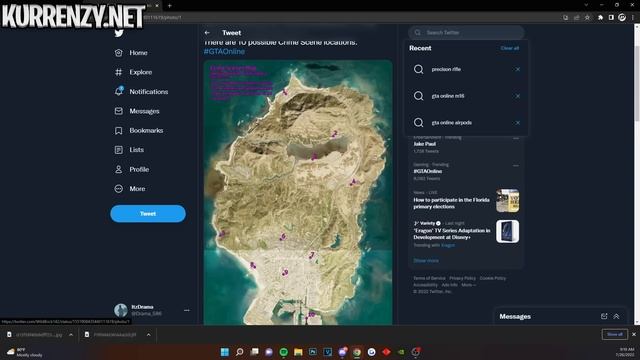Remove 'gta online m16' recent search
This screenshot has width=640, height=360.
point(518,96)
